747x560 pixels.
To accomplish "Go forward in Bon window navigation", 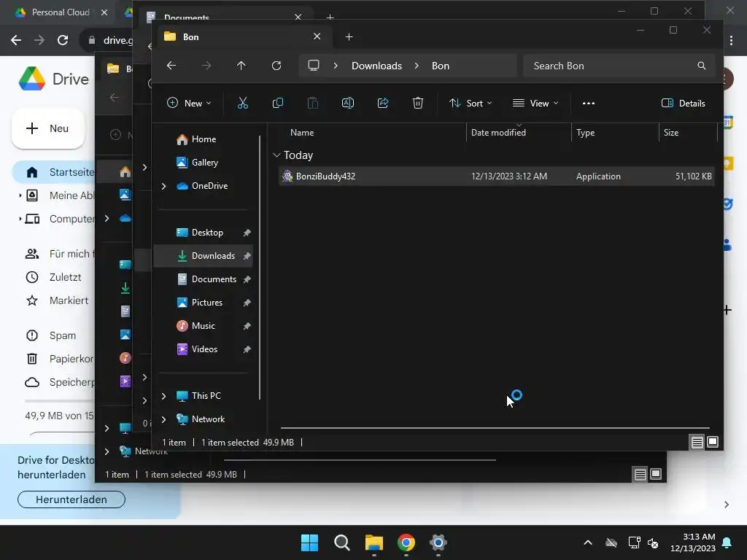I will coord(206,65).
